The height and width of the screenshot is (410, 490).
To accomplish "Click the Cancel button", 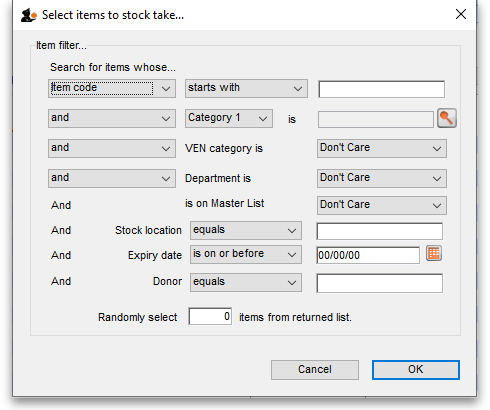I will click(x=315, y=370).
